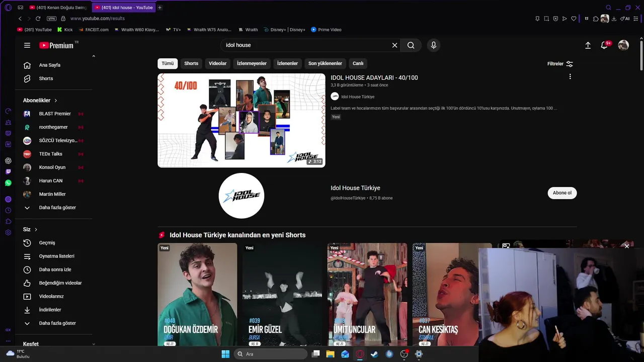Viewport: 644px width, 362px height.
Task: Open browser downloads icon
Action: (614, 19)
